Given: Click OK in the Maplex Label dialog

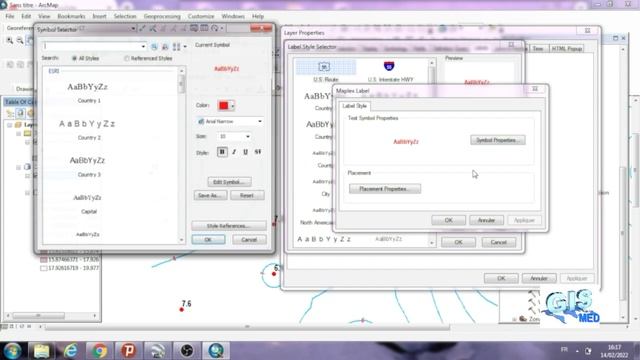Looking at the screenshot, I should pyautogui.click(x=448, y=220).
